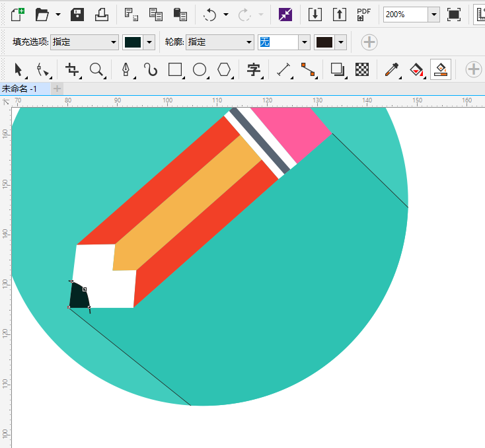The height and width of the screenshot is (448, 485).
Task: Click the dark green fill color swatch
Action: 133,42
